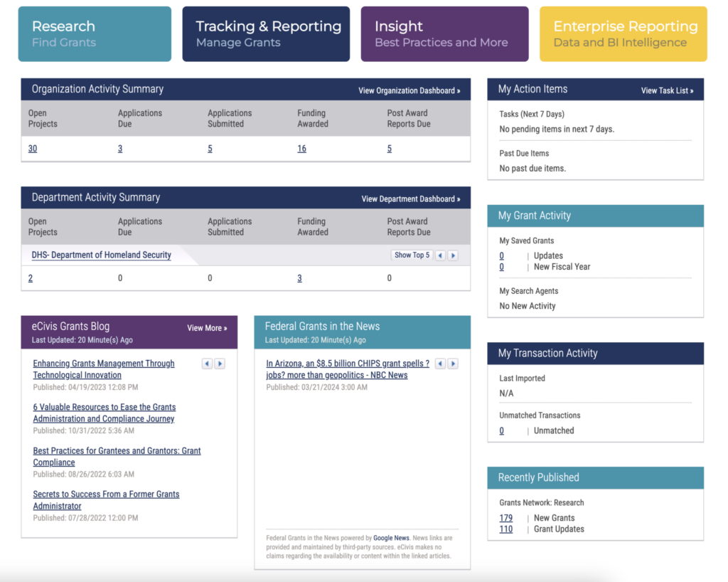
Task: Click previous arrow in Department Activity Summary
Action: (440, 255)
